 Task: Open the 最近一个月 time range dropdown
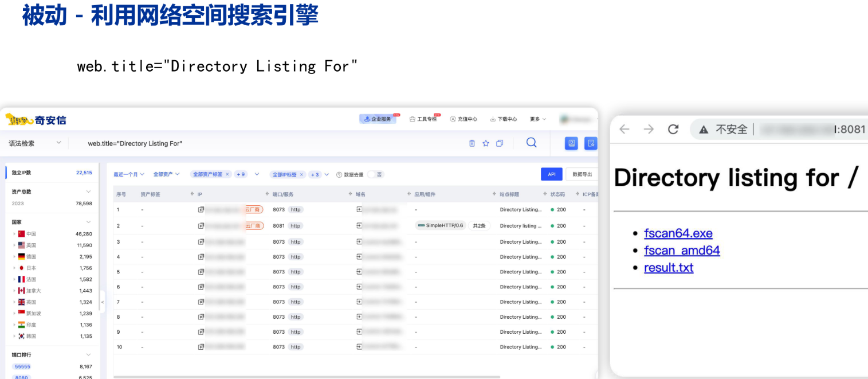tap(129, 174)
